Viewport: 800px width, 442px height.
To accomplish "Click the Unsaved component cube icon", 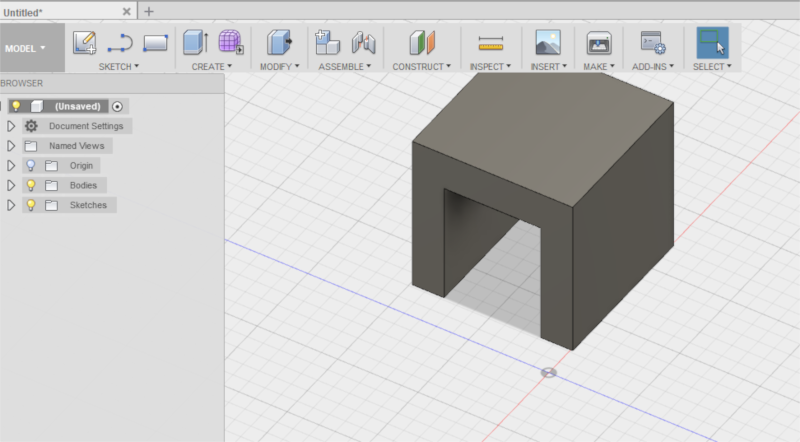I will [37, 106].
